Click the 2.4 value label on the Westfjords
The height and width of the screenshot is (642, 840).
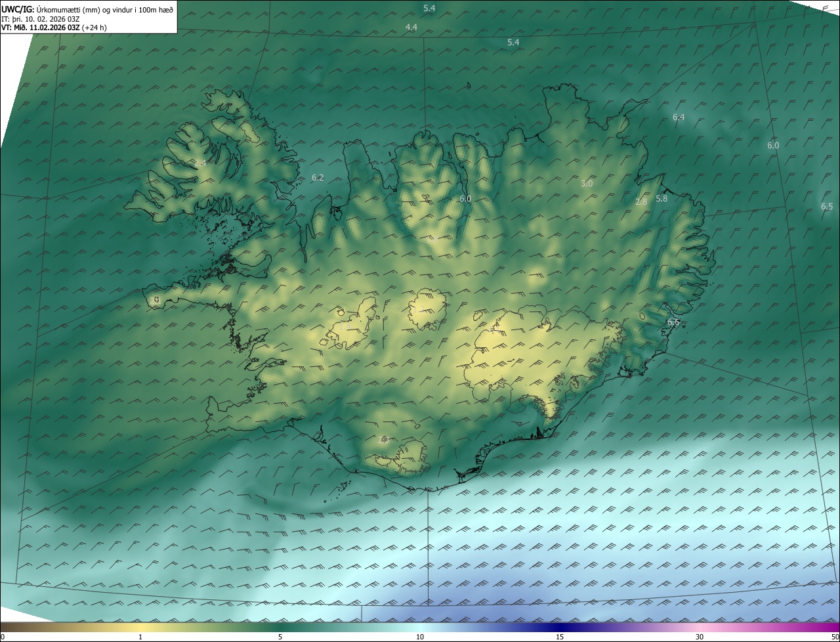click(x=200, y=163)
